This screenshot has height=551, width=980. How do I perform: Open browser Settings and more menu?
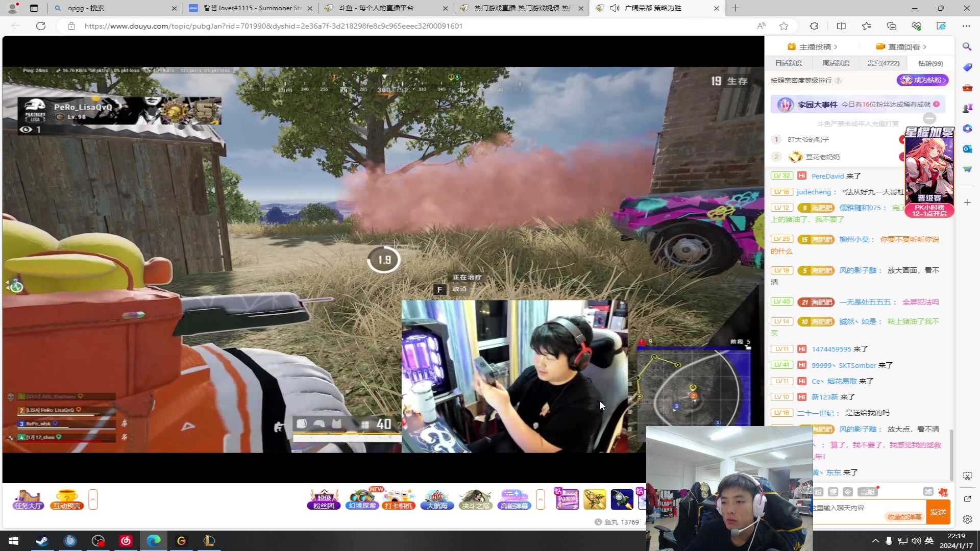tap(966, 26)
